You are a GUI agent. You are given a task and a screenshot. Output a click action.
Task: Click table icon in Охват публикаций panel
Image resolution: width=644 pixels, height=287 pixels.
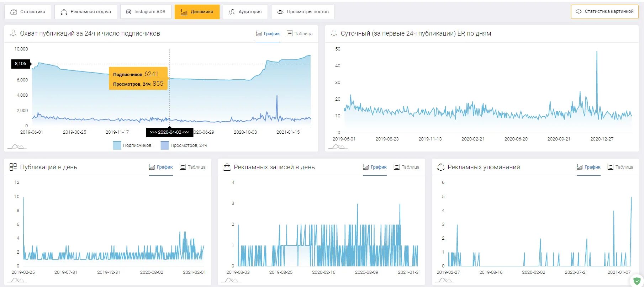(290, 33)
